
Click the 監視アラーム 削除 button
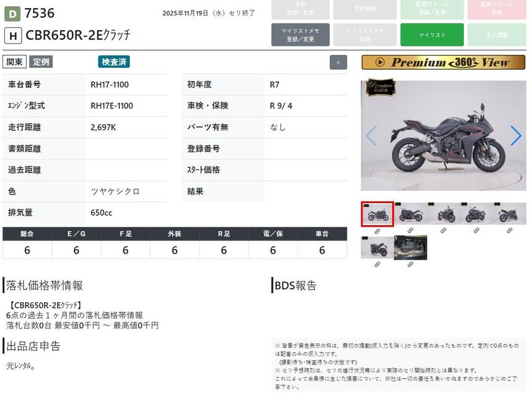point(498,9)
